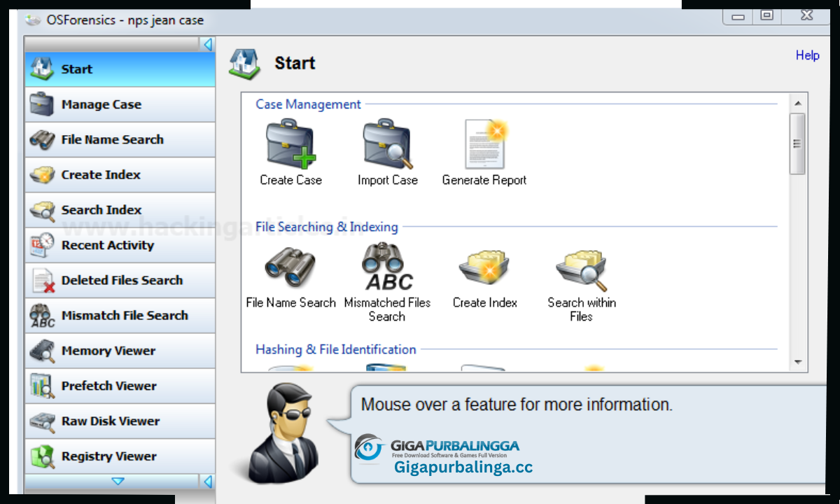The height and width of the screenshot is (504, 840).
Task: Click sidebar Create Index icon
Action: point(42,174)
